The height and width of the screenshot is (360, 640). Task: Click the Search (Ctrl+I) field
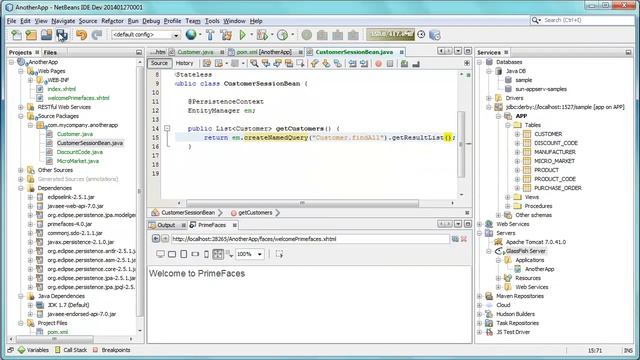coord(582,20)
